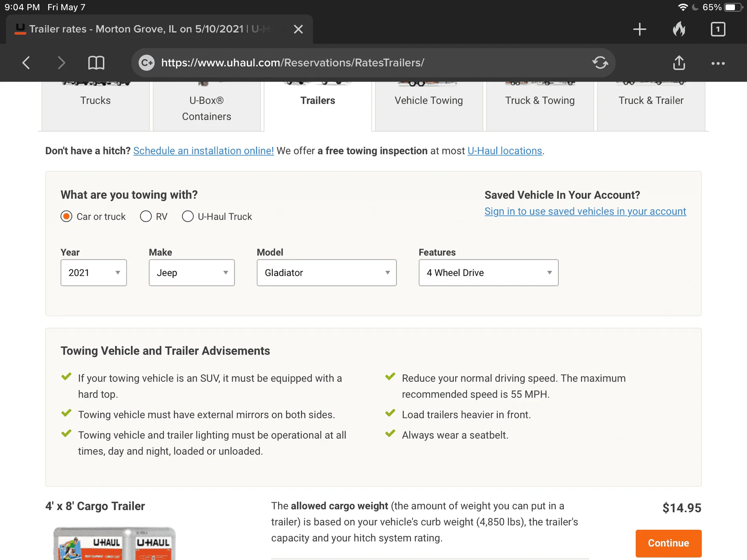Switch to the Trucks tab
Image resolution: width=747 pixels, height=560 pixels.
click(96, 106)
